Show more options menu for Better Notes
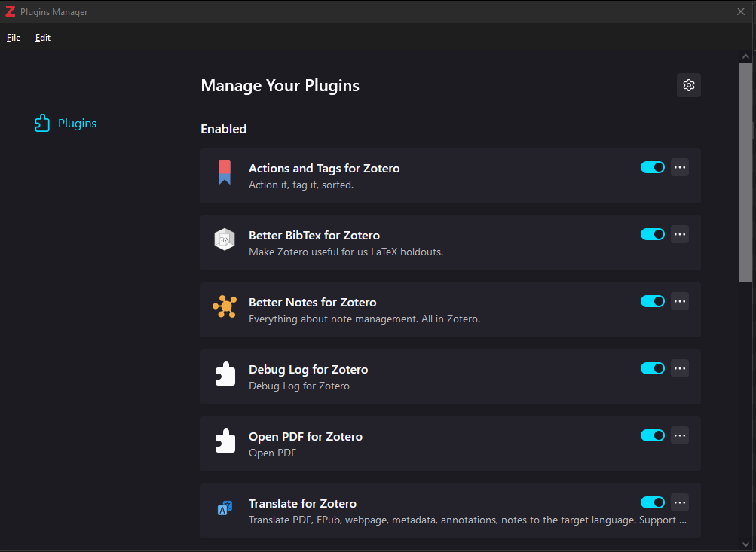 coord(680,301)
